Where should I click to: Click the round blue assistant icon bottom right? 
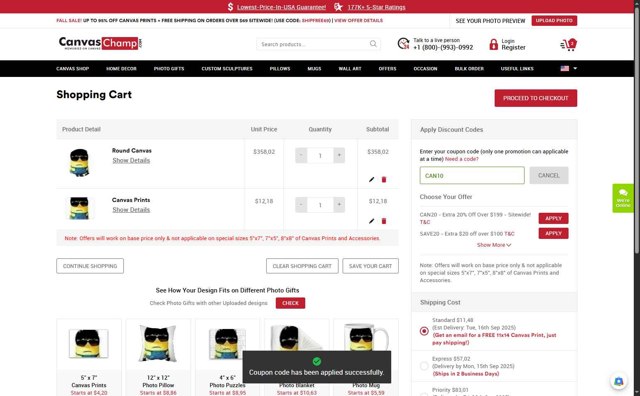point(619,381)
